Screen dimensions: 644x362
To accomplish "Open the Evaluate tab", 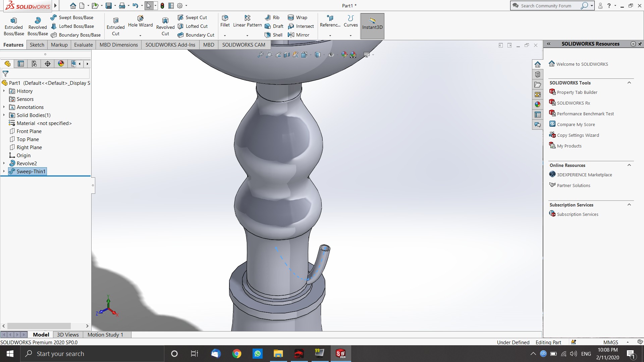I will [83, 45].
